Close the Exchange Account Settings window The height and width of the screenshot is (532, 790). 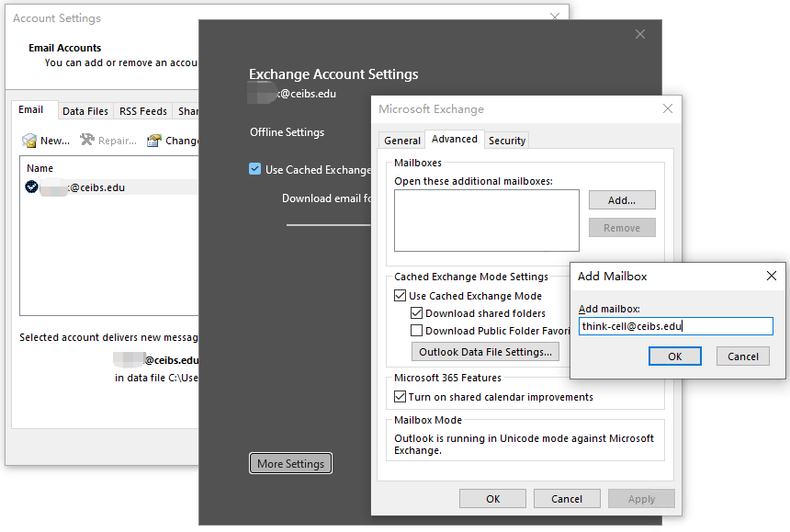coord(640,34)
